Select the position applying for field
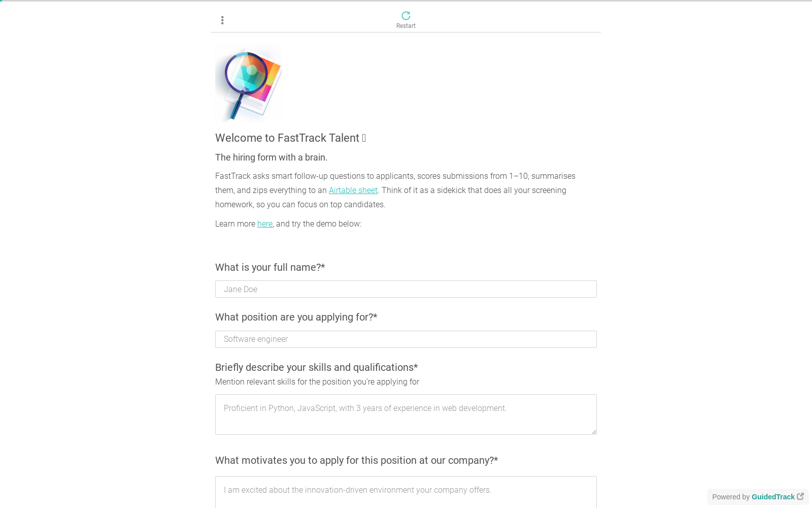 [x=406, y=339]
